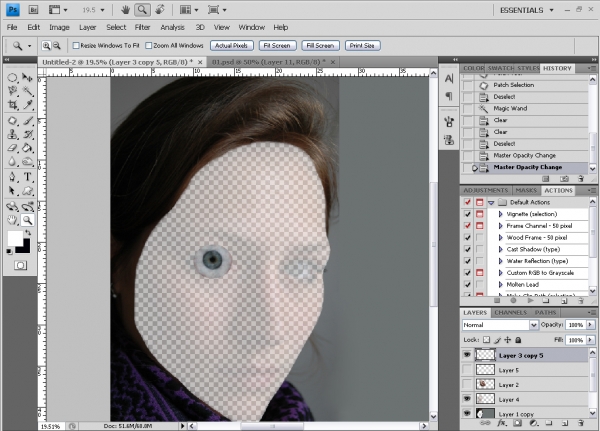This screenshot has width=600, height=431.
Task: Open the Character panel icon
Action: coord(449,79)
